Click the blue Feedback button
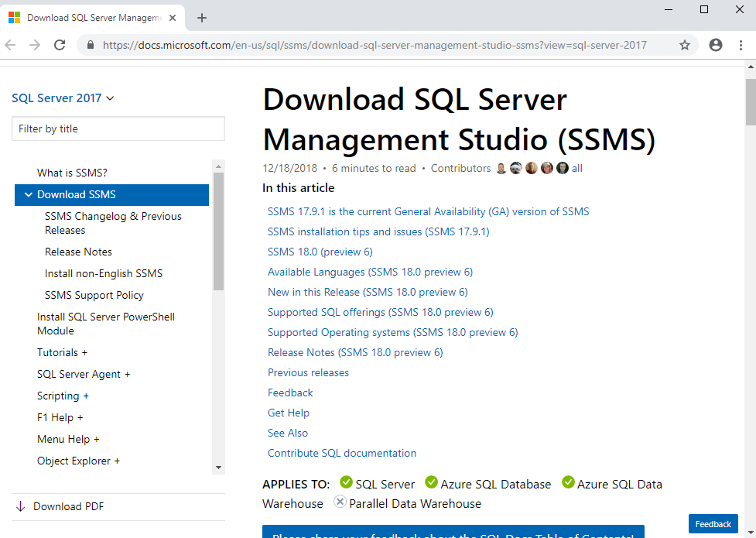 [713, 524]
